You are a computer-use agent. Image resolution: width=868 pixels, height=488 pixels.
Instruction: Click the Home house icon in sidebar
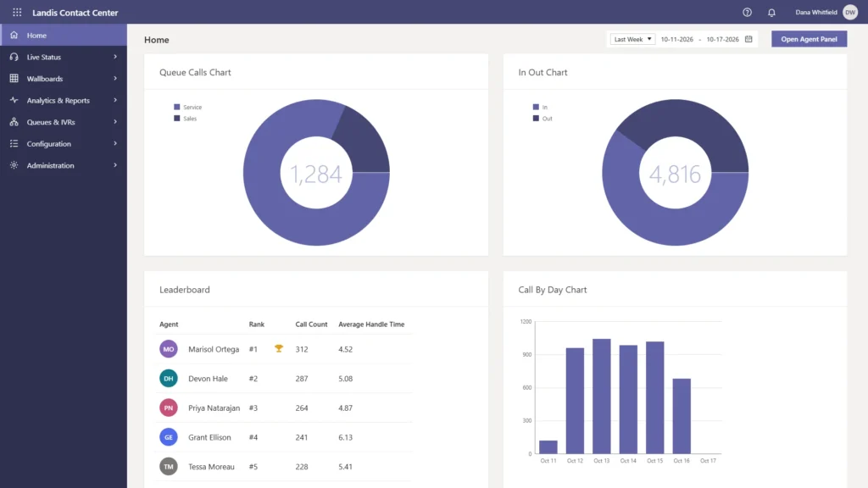14,35
